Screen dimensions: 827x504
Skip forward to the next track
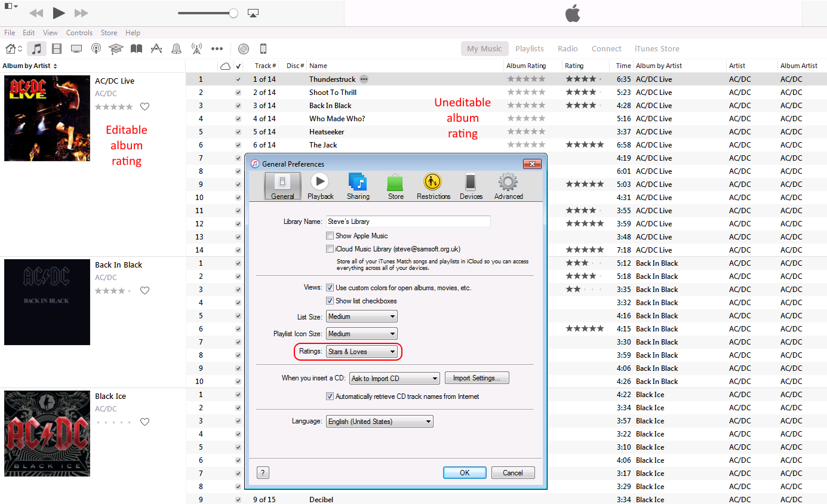[x=81, y=13]
